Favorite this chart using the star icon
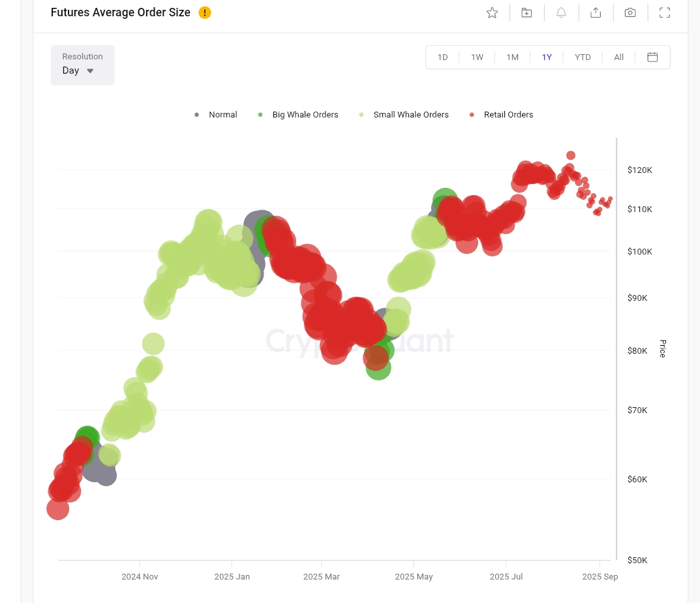700x603 pixels. click(x=492, y=12)
